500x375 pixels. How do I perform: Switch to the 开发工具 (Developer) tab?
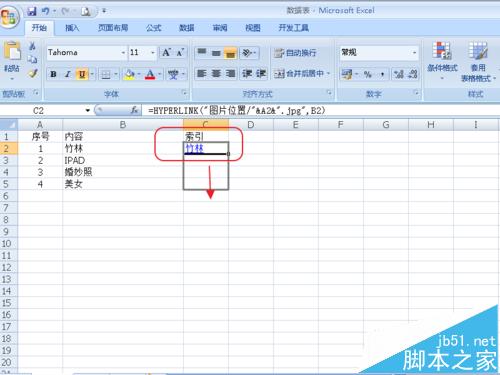point(293,28)
